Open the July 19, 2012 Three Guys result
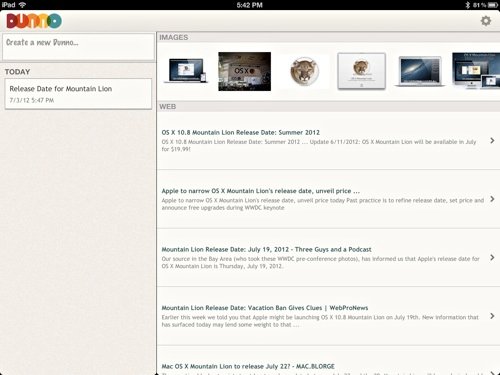Screen dimensions: 500x375 (328, 257)
